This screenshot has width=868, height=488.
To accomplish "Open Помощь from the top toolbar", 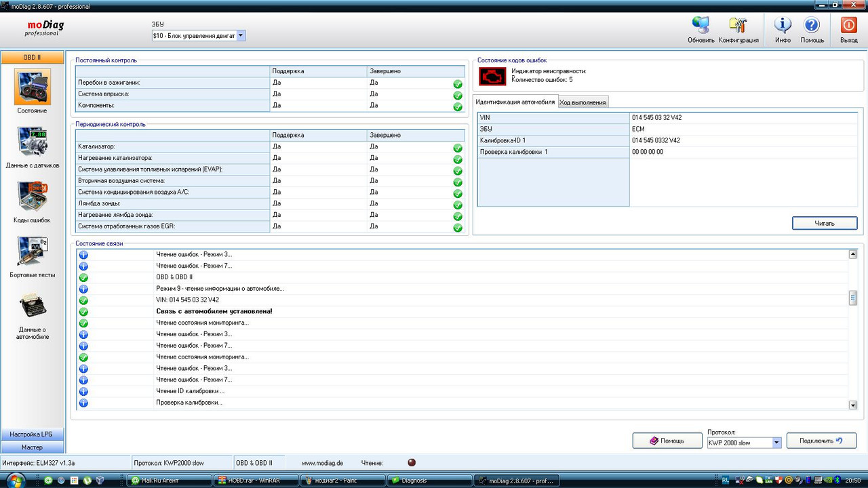I will click(812, 26).
